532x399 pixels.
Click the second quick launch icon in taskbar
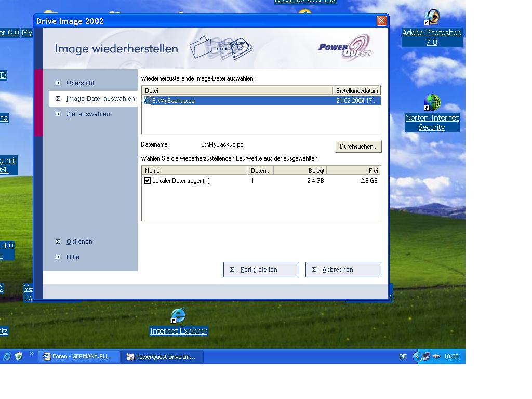tap(19, 356)
